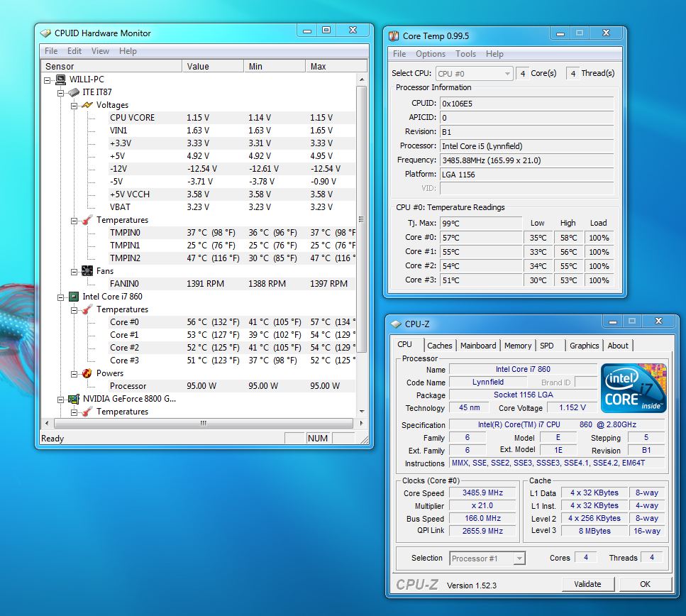Open the Options menu in Core Temp

pyautogui.click(x=431, y=54)
